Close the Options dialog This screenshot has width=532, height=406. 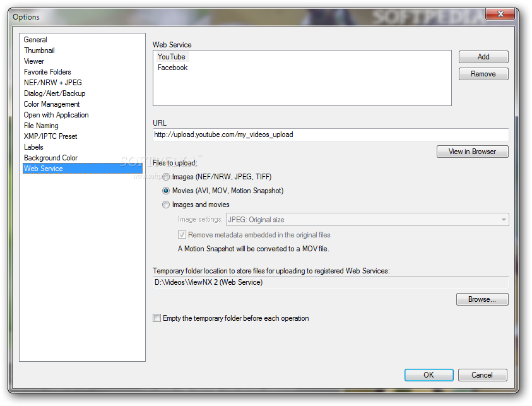coord(500,14)
